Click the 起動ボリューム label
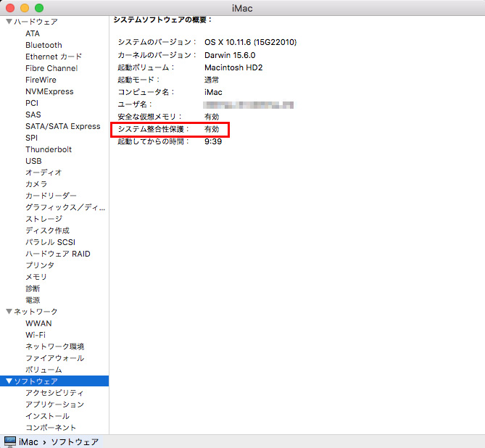 pos(146,67)
